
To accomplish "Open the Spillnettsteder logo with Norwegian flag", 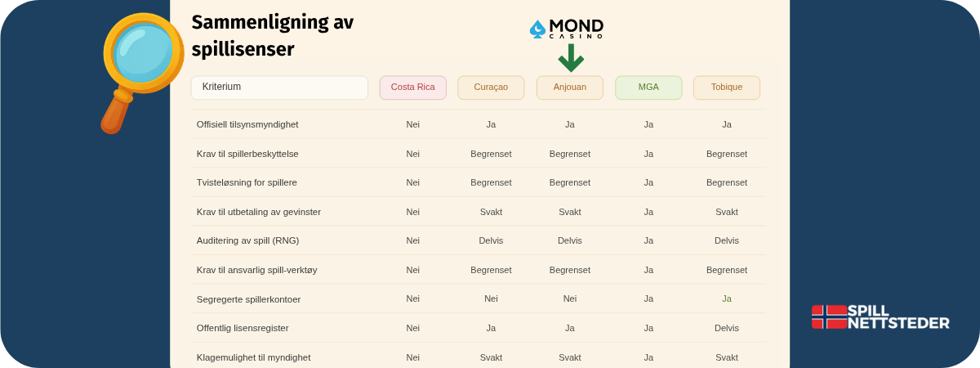I will click(880, 316).
